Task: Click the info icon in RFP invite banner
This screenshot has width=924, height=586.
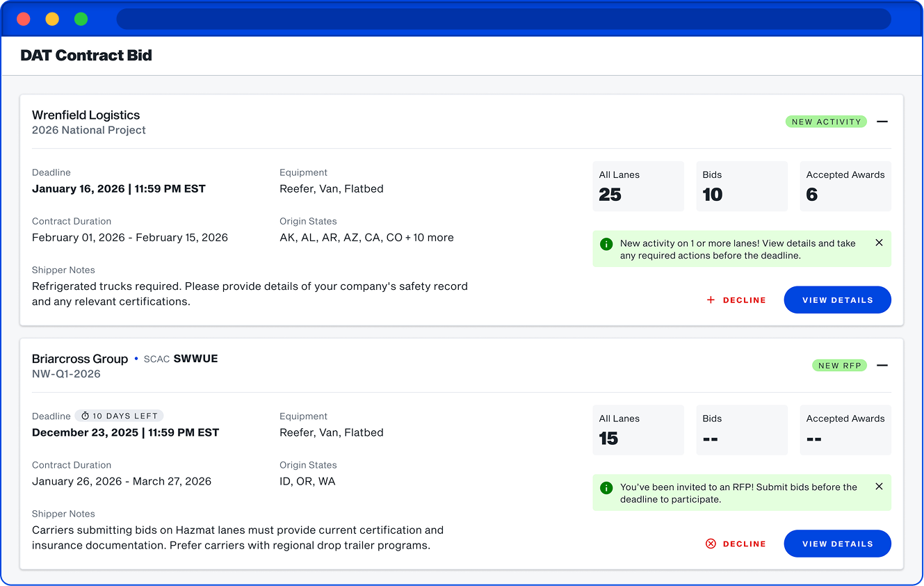Action: 606,488
